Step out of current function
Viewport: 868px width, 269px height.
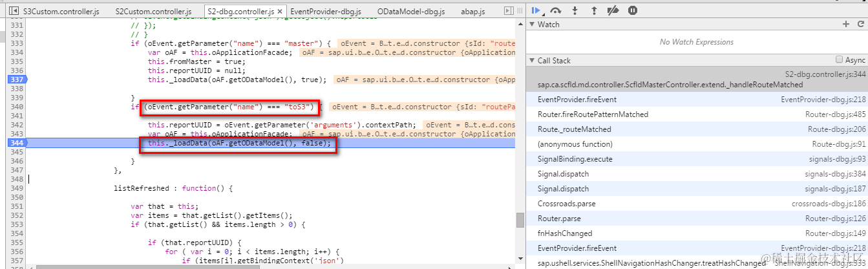coord(594,10)
